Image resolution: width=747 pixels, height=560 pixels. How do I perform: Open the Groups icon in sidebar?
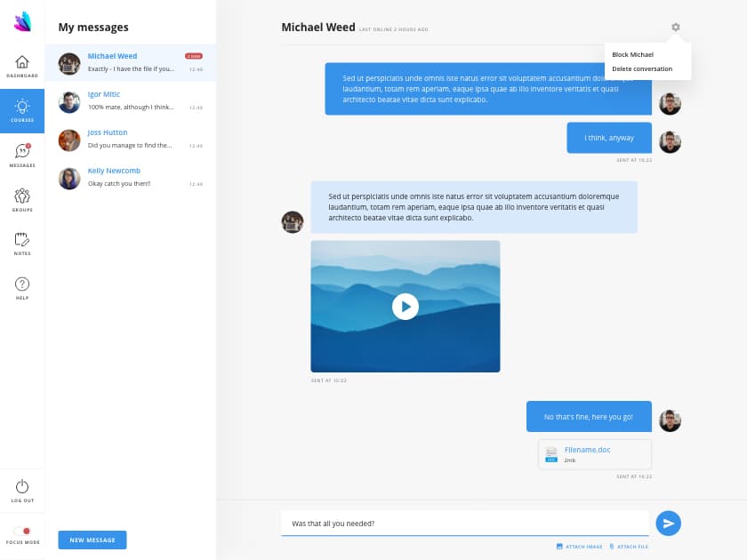[x=22, y=196]
